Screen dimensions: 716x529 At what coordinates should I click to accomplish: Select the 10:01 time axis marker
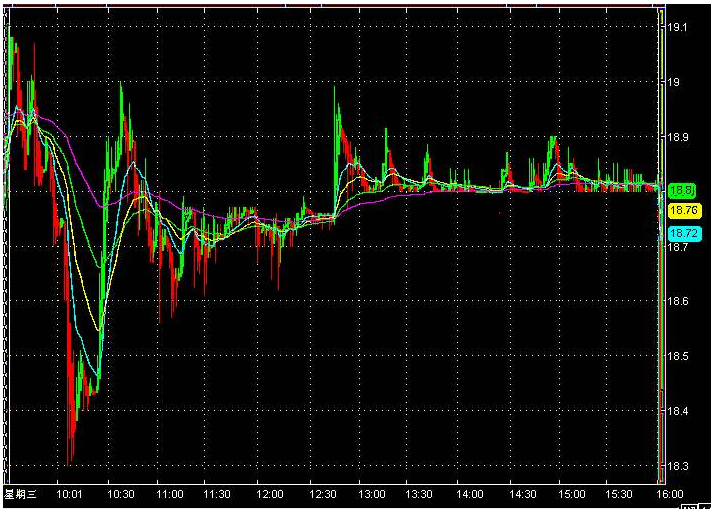(x=70, y=494)
